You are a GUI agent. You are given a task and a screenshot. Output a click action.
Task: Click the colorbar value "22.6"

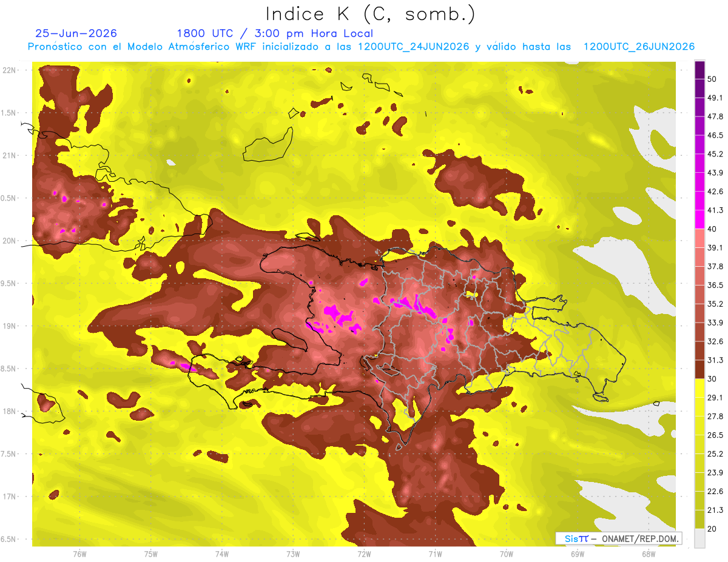coord(715,492)
